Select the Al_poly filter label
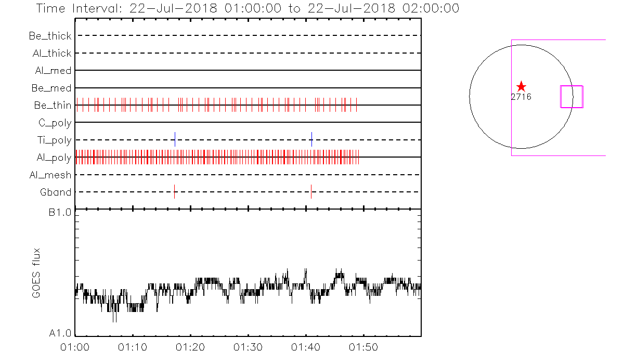 click(54, 158)
